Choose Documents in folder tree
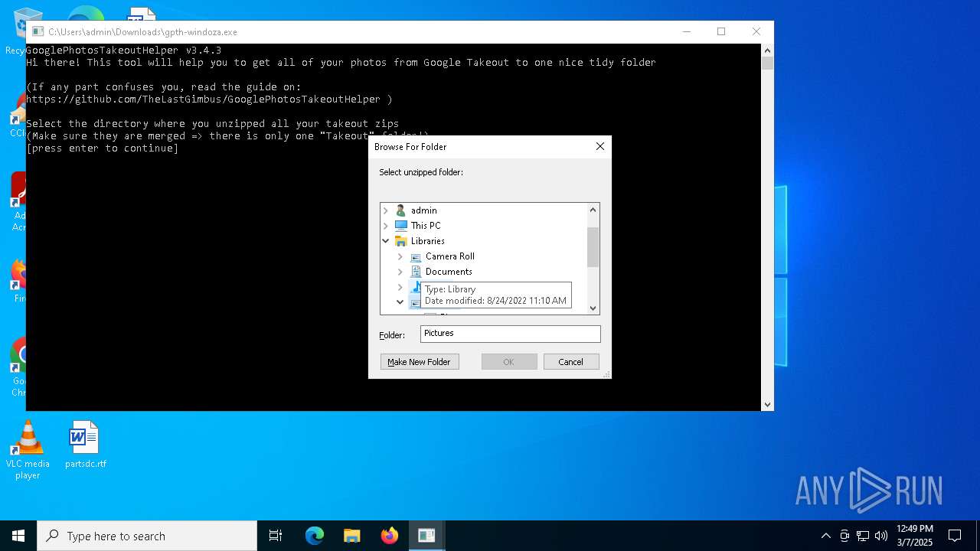Image resolution: width=980 pixels, height=551 pixels. coord(449,272)
